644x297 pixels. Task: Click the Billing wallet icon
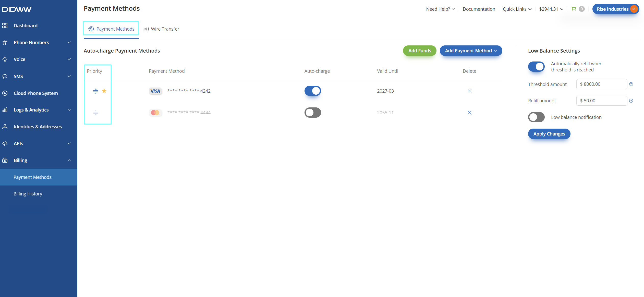click(x=5, y=160)
